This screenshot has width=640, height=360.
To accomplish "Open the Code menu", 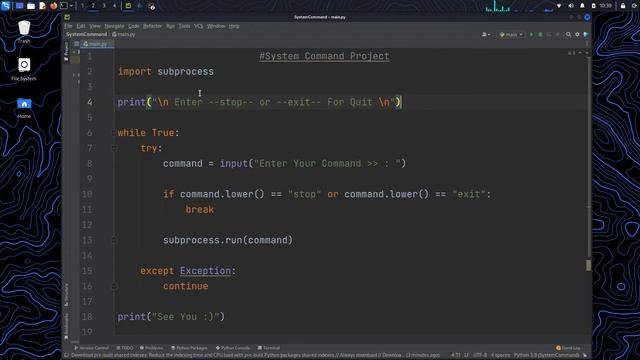I will click(x=133, y=26).
